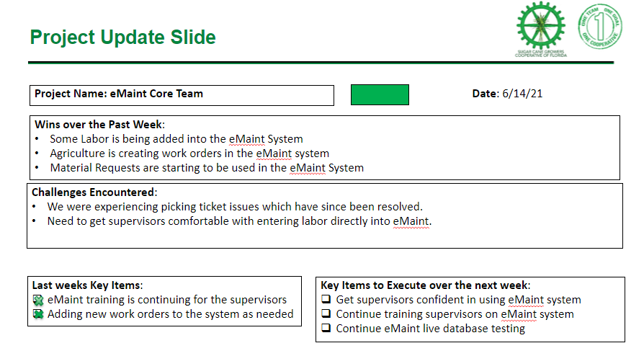This screenshot has height=356, width=644.
Task: Select the green status color rectangle
Action: click(380, 95)
